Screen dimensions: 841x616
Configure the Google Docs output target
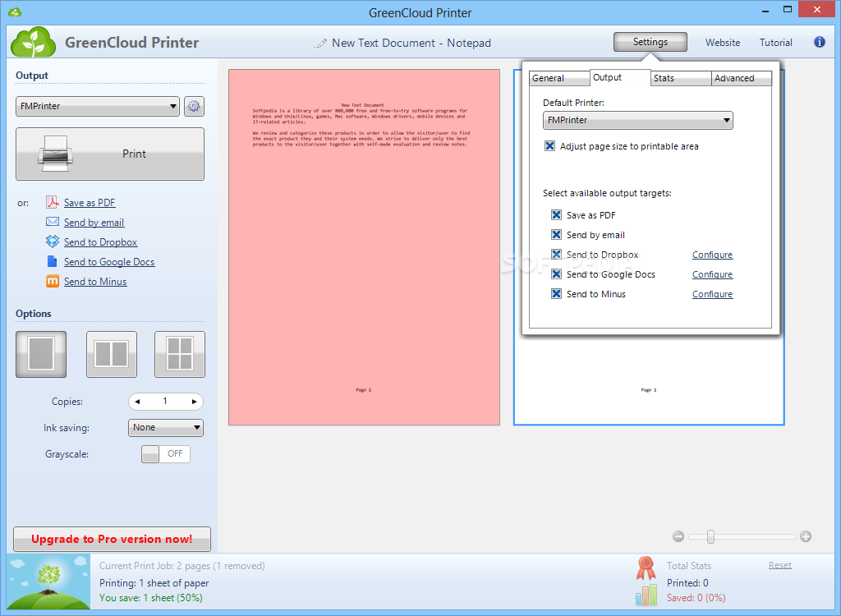click(x=712, y=274)
